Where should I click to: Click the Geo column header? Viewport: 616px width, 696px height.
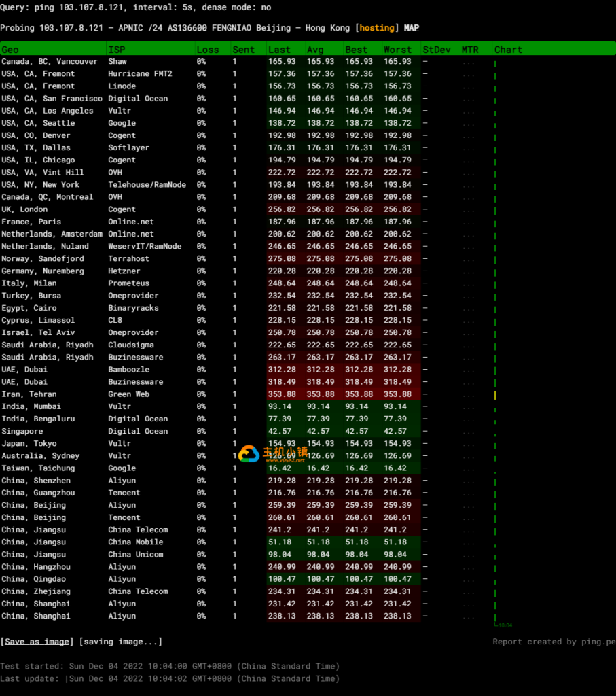coord(10,50)
